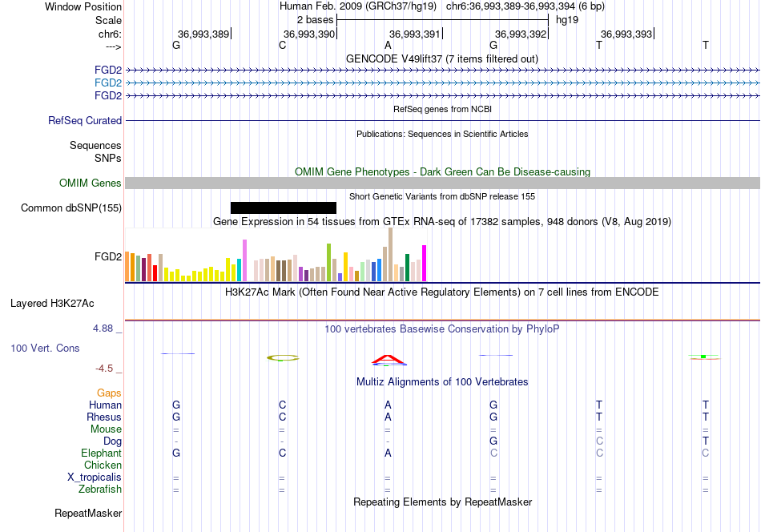Click the PhyloP Basewise Conservation title
Screen dimensions: 761x532
click(x=442, y=329)
